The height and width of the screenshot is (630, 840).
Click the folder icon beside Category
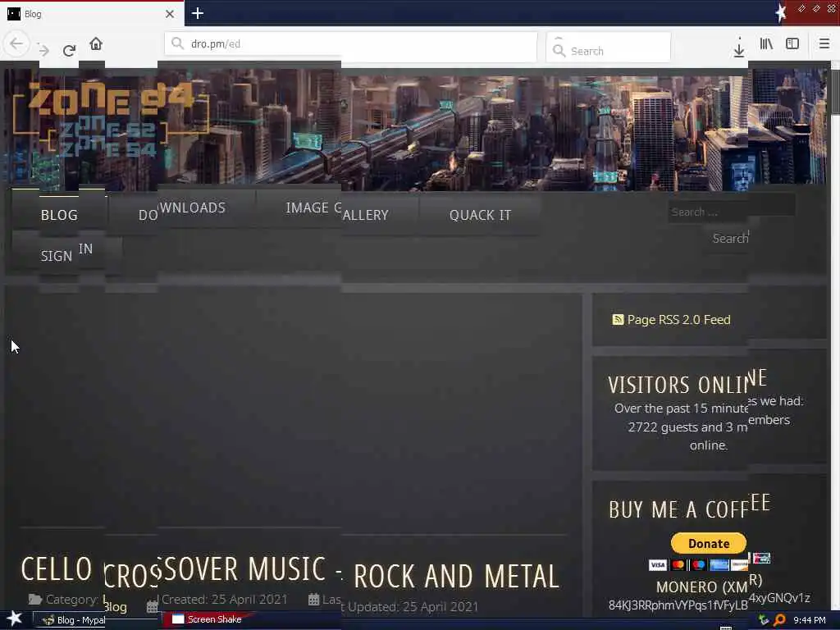click(x=35, y=600)
